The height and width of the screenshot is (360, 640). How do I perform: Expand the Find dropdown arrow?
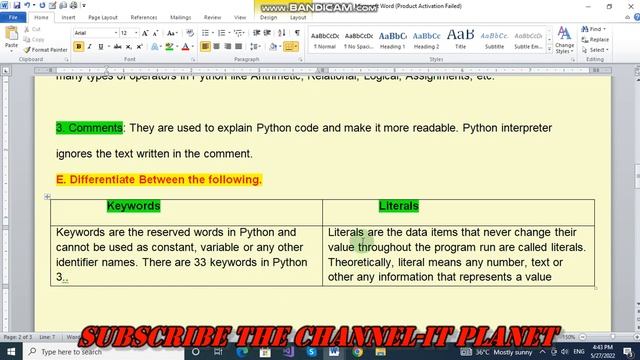click(604, 29)
